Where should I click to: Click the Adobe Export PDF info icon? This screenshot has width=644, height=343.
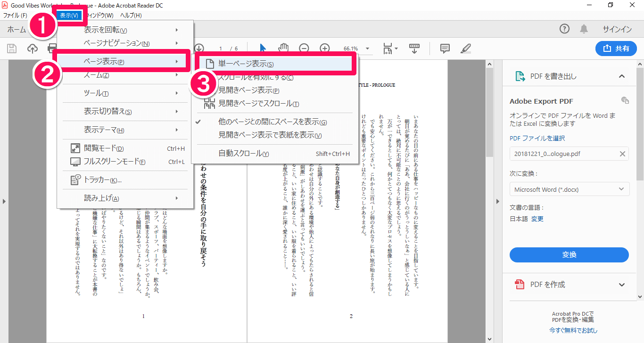click(625, 100)
